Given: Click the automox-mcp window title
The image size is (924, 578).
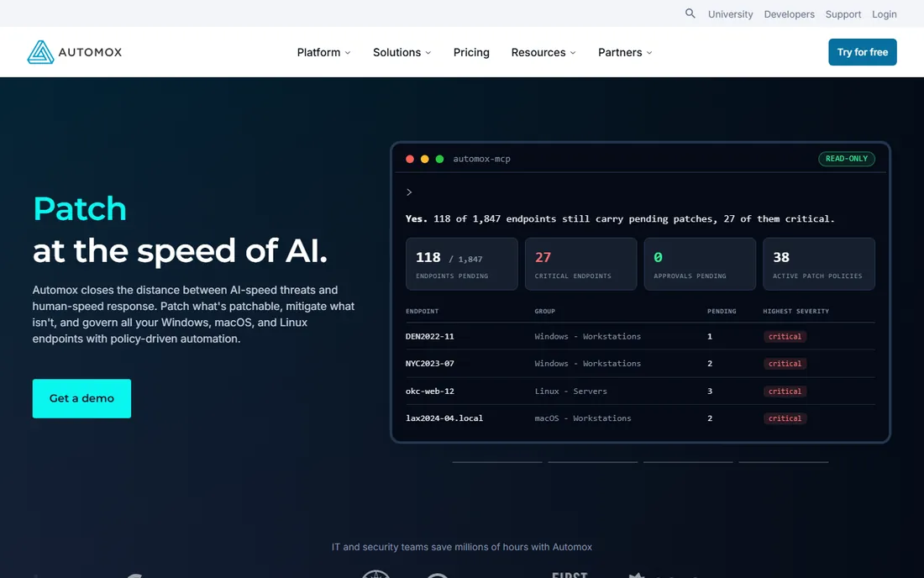Looking at the screenshot, I should 481,159.
